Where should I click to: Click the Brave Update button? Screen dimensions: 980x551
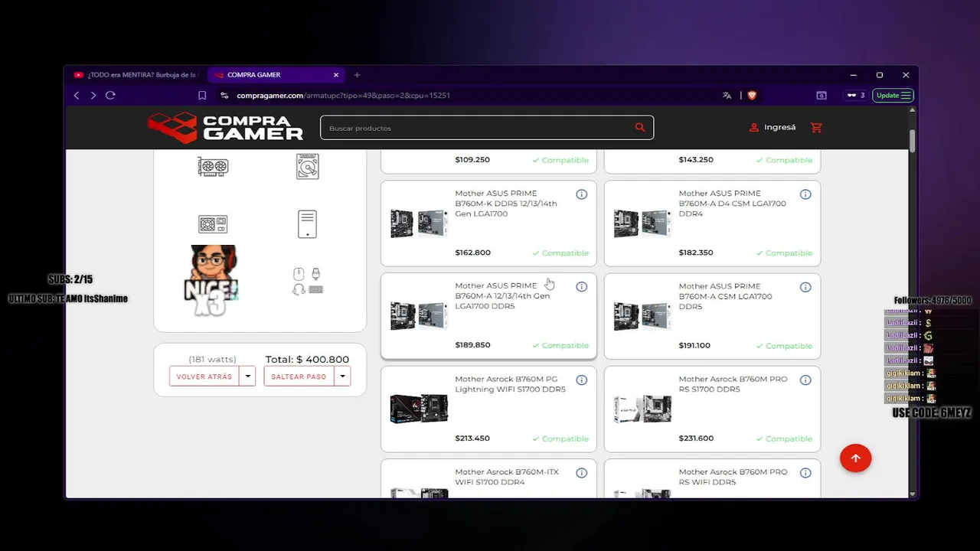click(893, 96)
